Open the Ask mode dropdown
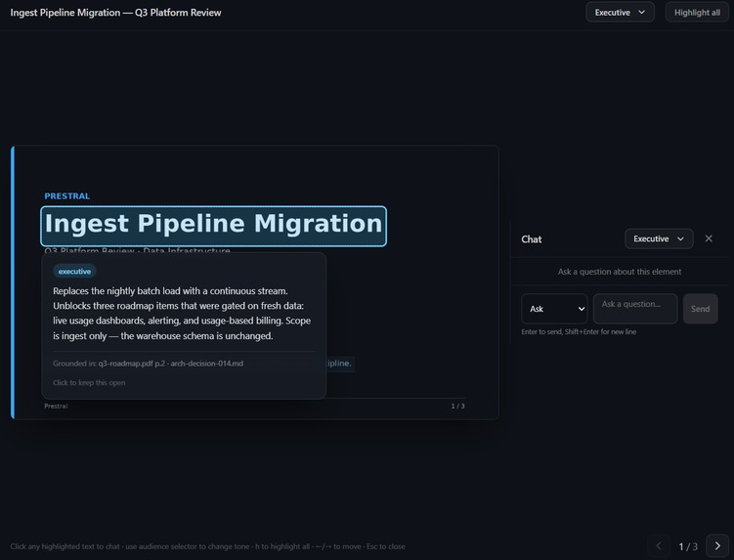 (x=554, y=309)
